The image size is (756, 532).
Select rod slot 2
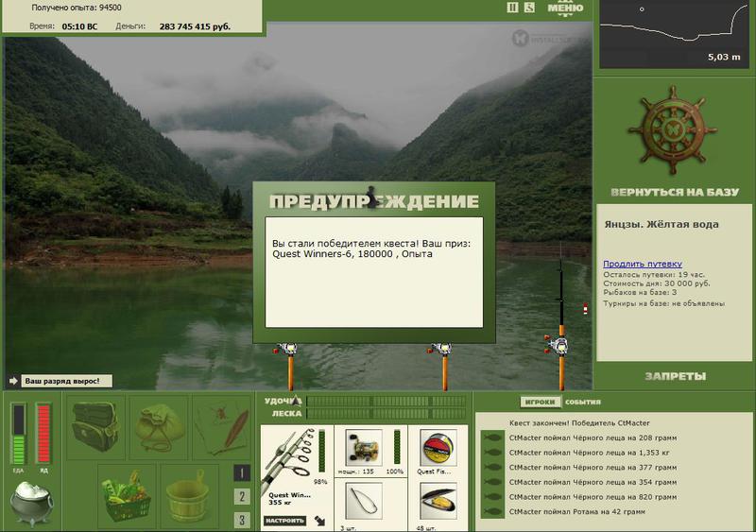(x=242, y=496)
